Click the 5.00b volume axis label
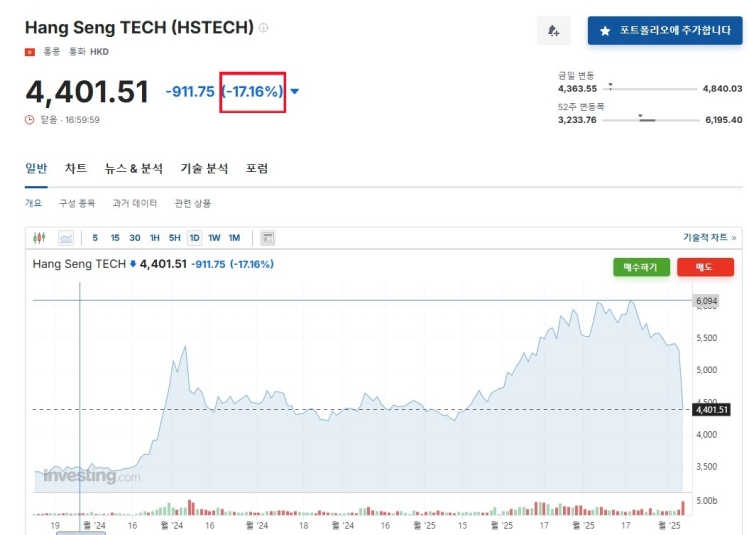 pos(706,501)
